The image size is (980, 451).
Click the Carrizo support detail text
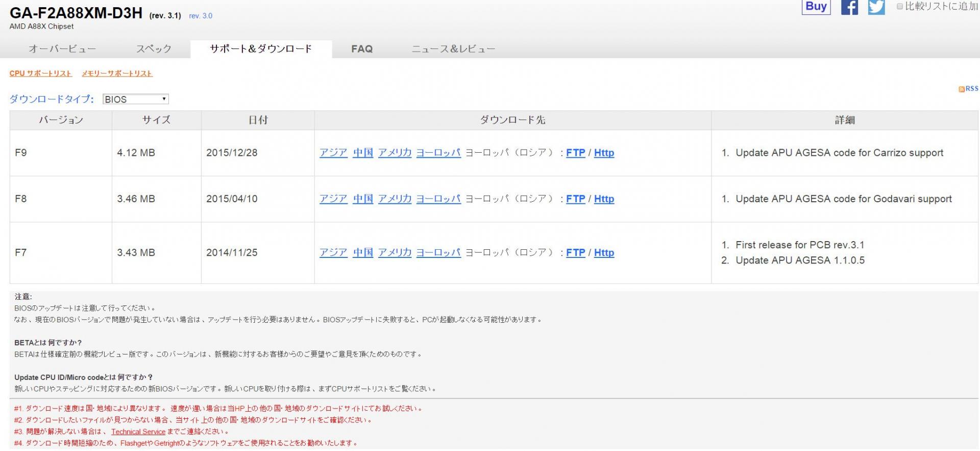(x=839, y=153)
